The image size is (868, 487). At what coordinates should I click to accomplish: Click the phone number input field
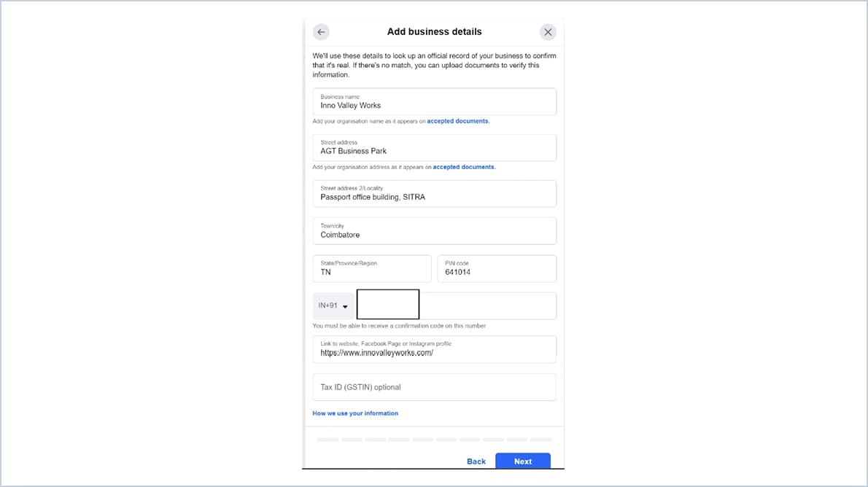[456, 305]
